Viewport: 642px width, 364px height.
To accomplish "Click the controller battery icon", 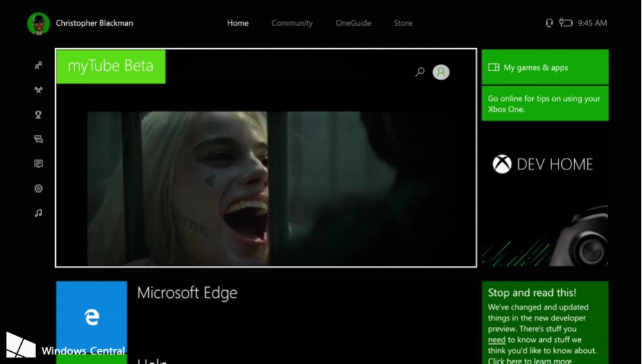I will tap(565, 23).
